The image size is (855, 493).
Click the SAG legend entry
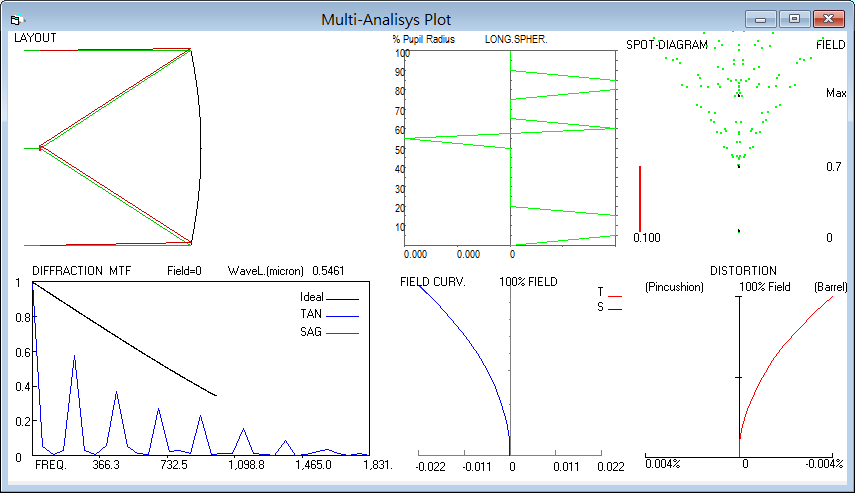pos(329,332)
